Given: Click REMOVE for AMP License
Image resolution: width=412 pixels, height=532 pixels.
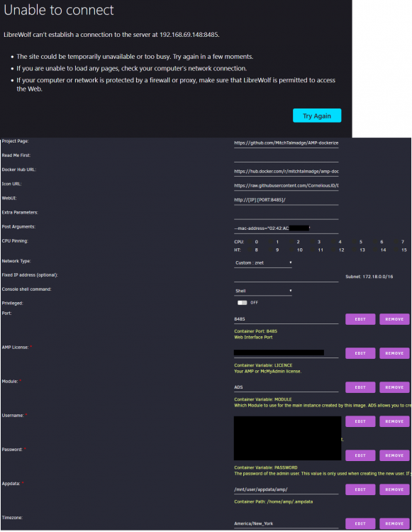Looking at the screenshot, I should pos(394,353).
